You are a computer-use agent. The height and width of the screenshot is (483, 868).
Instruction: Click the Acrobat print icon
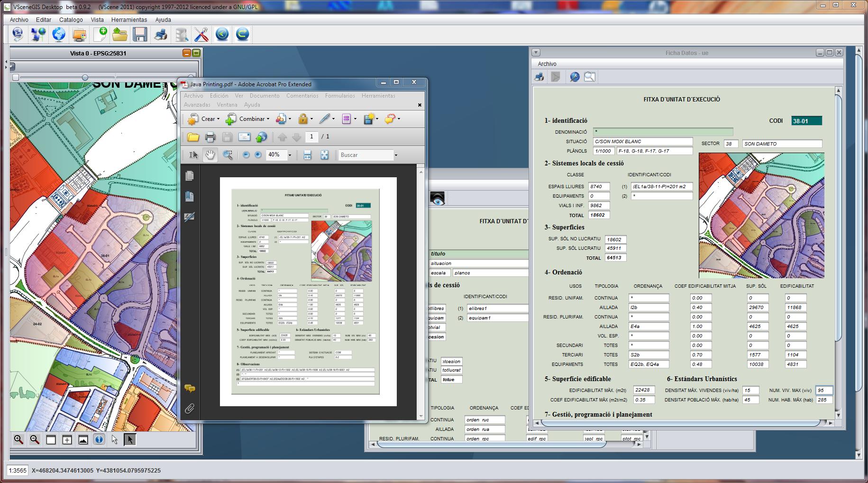coord(210,137)
